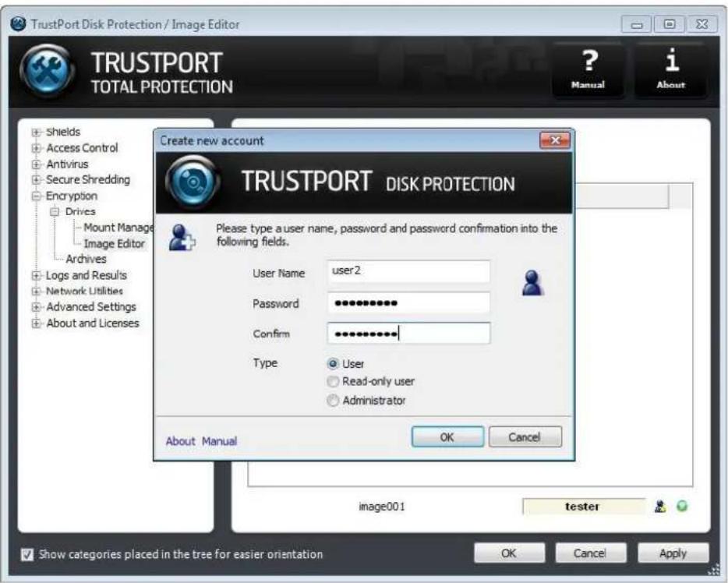Expand the Advanced Settings node
The height and width of the screenshot is (583, 728).
point(36,307)
